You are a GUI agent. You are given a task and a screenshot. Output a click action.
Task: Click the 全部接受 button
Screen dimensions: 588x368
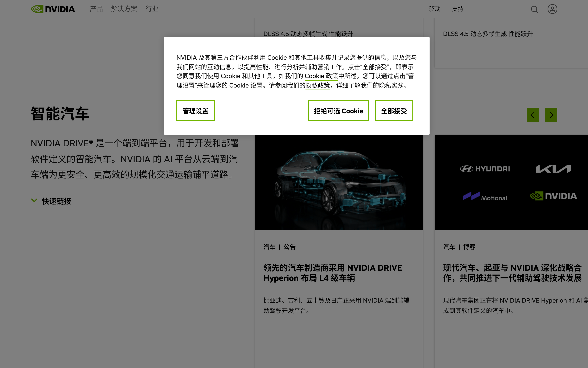pos(394,110)
